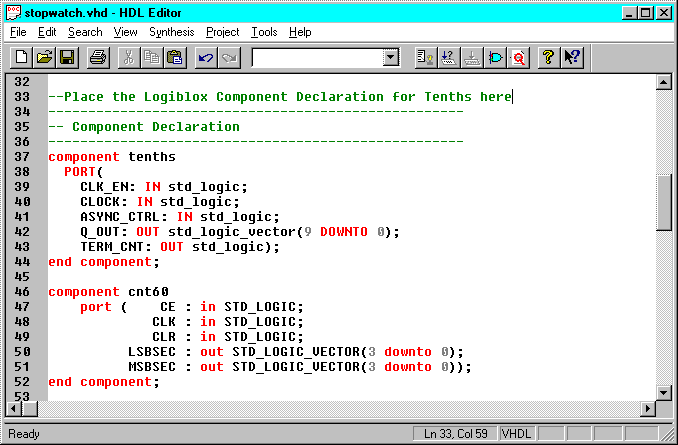Click 'Q_OUT' on line 42
Screen dimensions: 678x445
100,232
